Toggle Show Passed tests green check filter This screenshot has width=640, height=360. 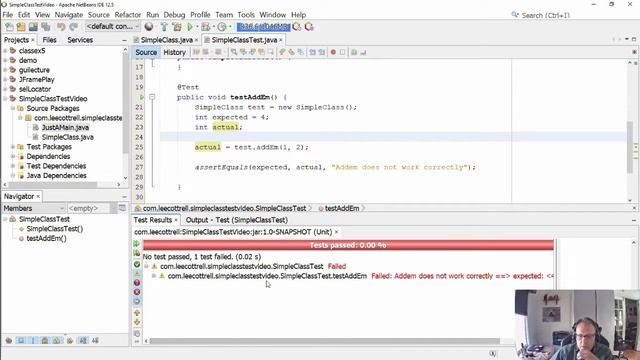coord(137,264)
